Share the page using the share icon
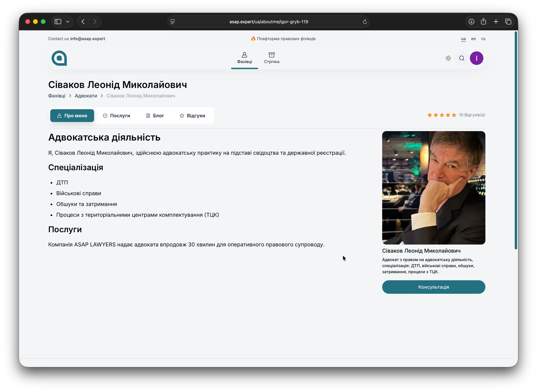The height and width of the screenshot is (392, 537). tap(484, 21)
